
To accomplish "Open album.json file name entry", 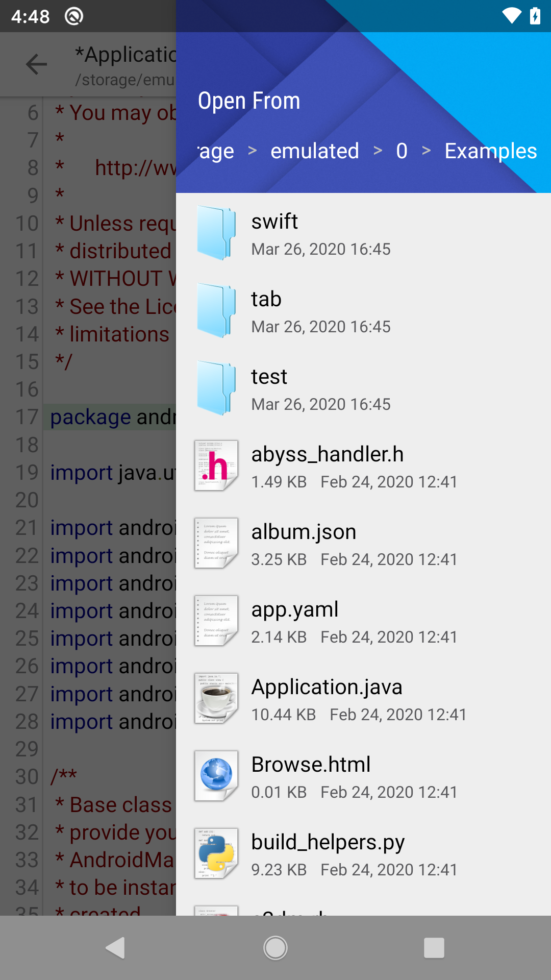I will 304,532.
